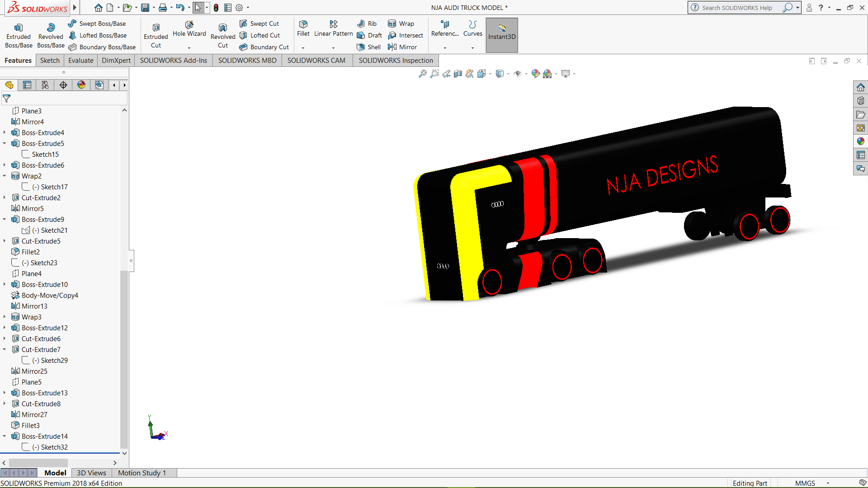Image resolution: width=868 pixels, height=488 pixels.
Task: Expand the Cut-Extrude2 feature
Action: pos(5,197)
